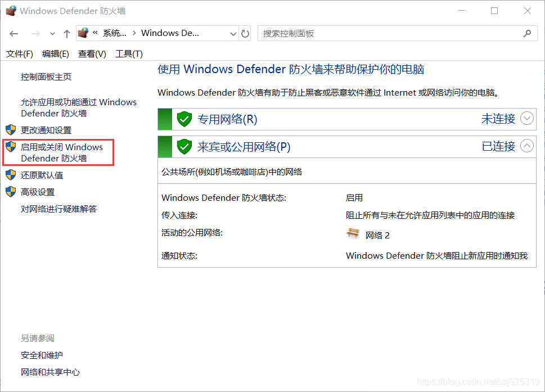The width and height of the screenshot is (545, 392).
Task: Click 还原默认值 link
Action: (42, 175)
